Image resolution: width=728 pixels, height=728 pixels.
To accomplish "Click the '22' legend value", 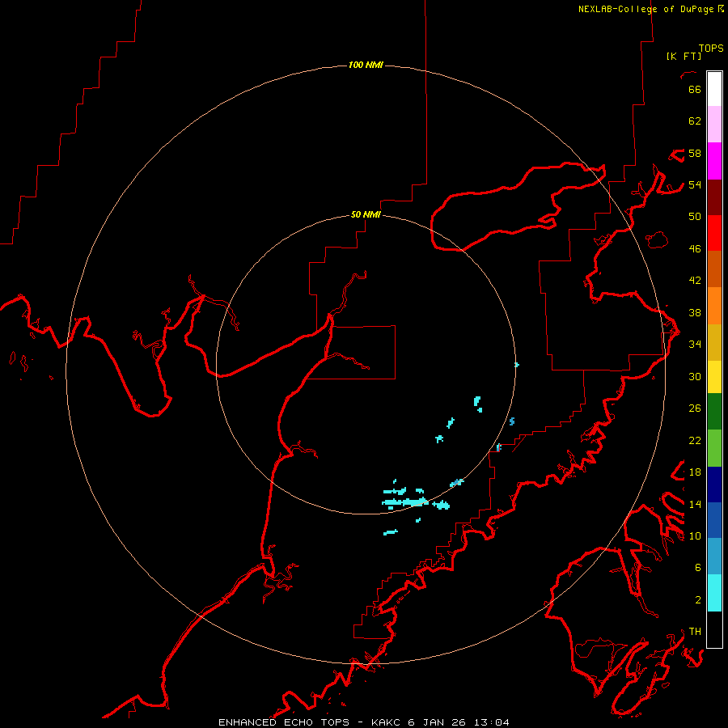I will coord(695,441).
